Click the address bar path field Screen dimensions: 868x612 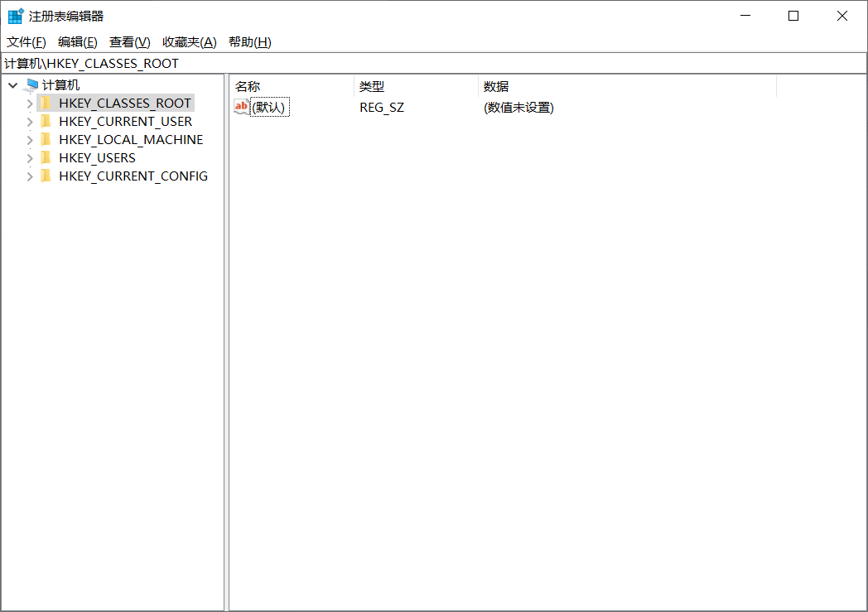point(433,63)
